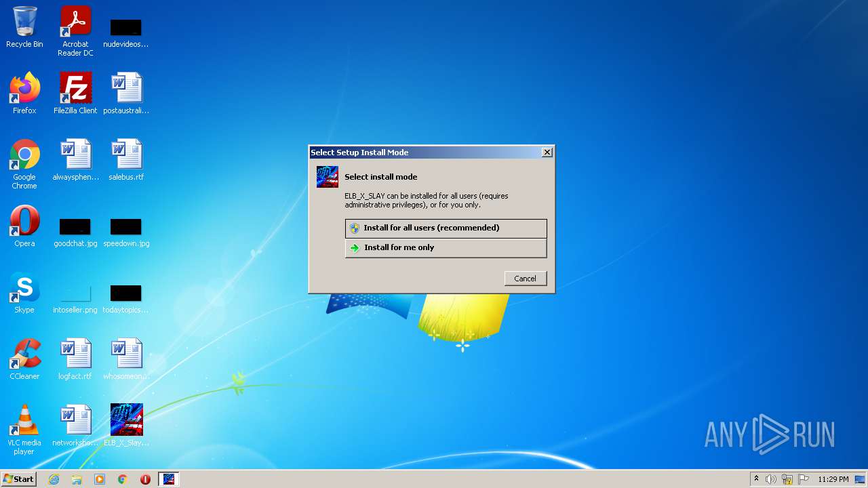Select the Google Chrome desktop shortcut
The height and width of the screenshot is (488, 868).
(x=24, y=164)
